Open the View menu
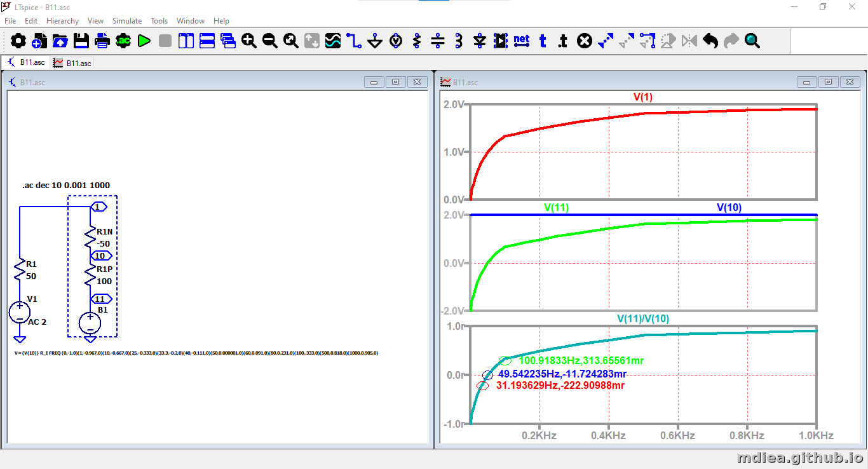868x469 pixels. (95, 21)
